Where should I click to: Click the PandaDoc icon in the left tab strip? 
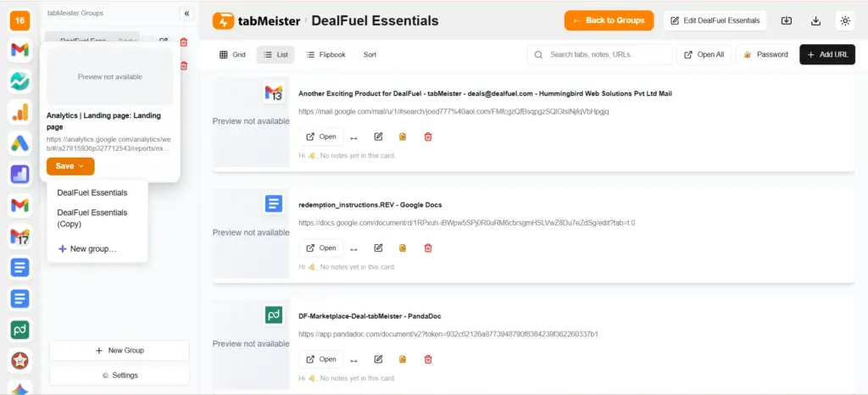coord(19,329)
